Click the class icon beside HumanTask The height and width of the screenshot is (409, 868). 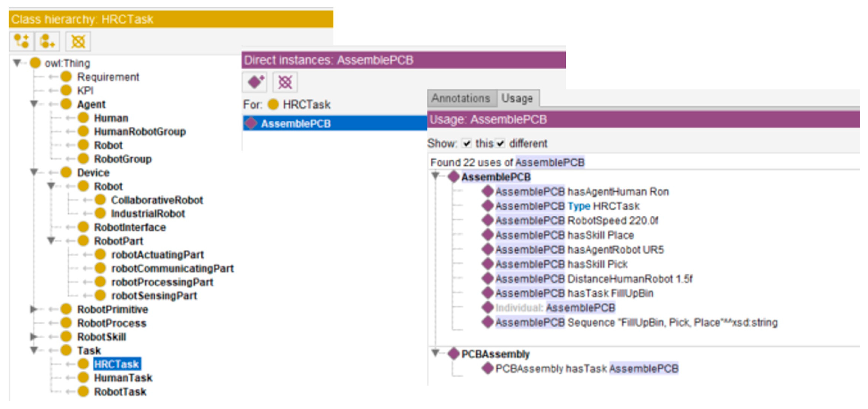pos(83,378)
